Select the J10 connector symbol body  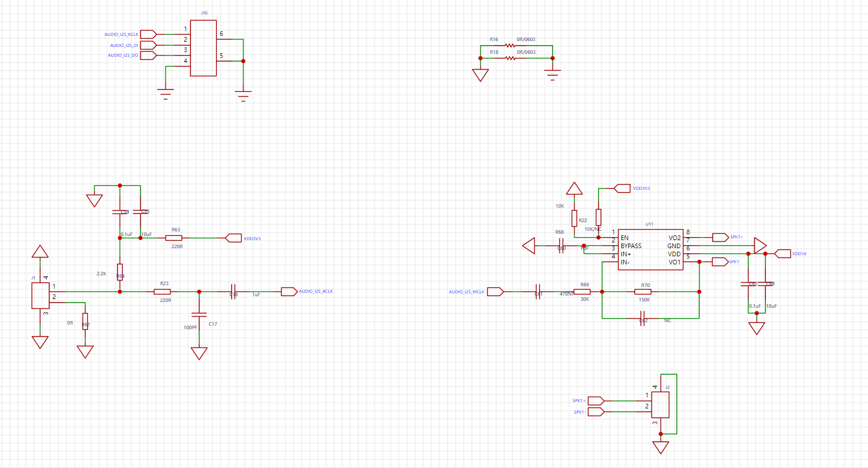[x=204, y=48]
